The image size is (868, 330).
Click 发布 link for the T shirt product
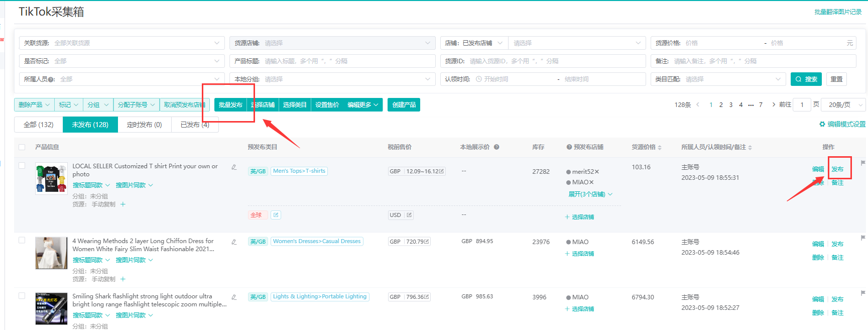(837, 169)
